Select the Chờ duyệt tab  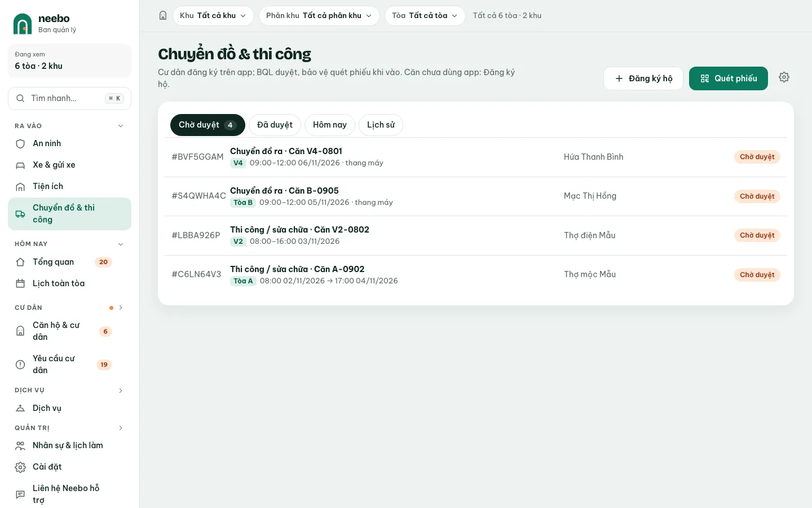tap(208, 125)
